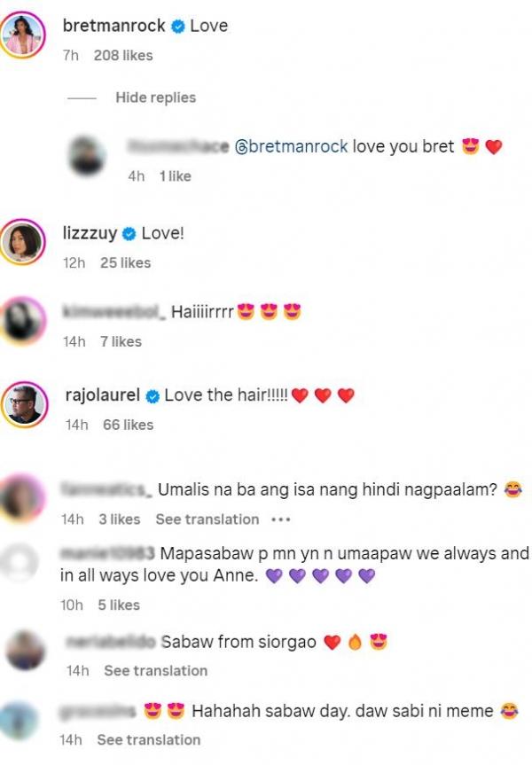Viewport: 532px width, 765px height.
Task: Collapse thread with Hide replies
Action: [x=156, y=98]
